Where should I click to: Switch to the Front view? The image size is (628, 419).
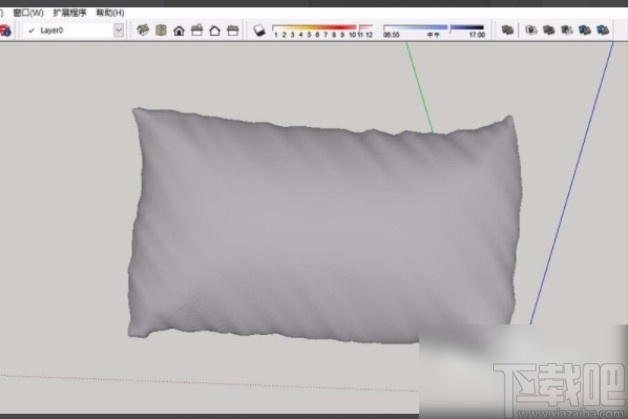click(x=179, y=30)
